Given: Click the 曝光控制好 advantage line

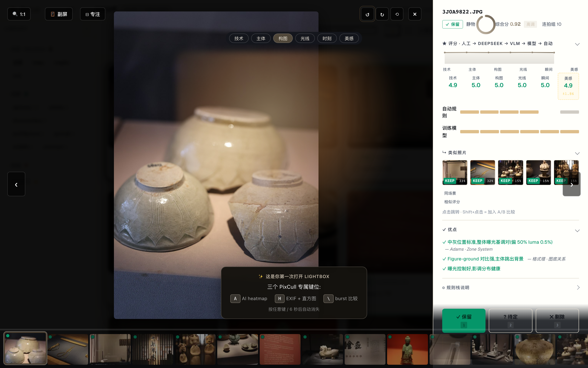Looking at the screenshot, I should click(471, 268).
